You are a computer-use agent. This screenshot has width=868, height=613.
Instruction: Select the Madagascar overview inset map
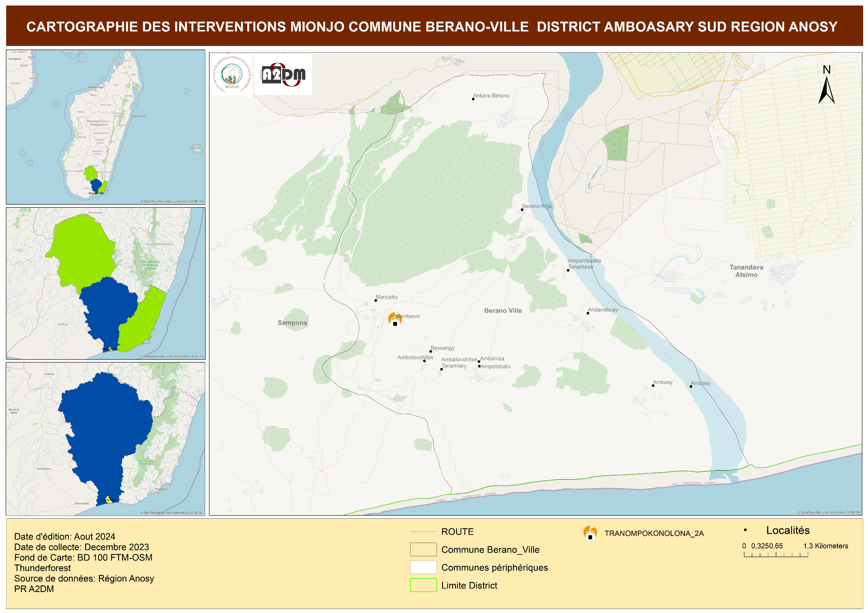coord(105,127)
